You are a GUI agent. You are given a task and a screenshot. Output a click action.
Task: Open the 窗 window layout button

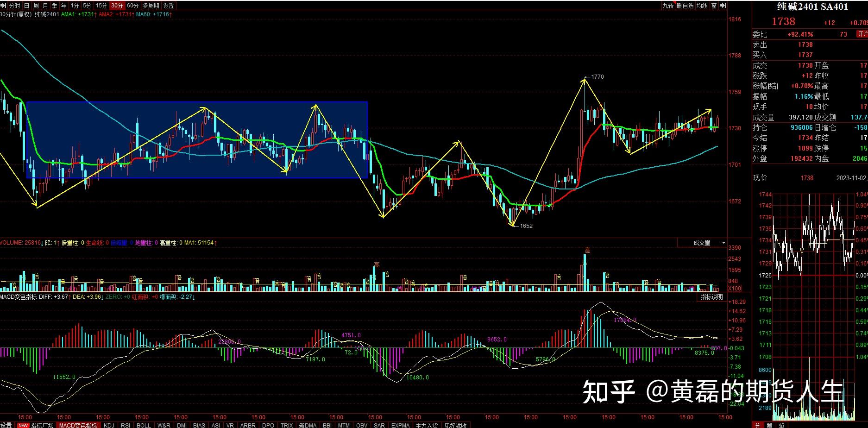click(714, 6)
